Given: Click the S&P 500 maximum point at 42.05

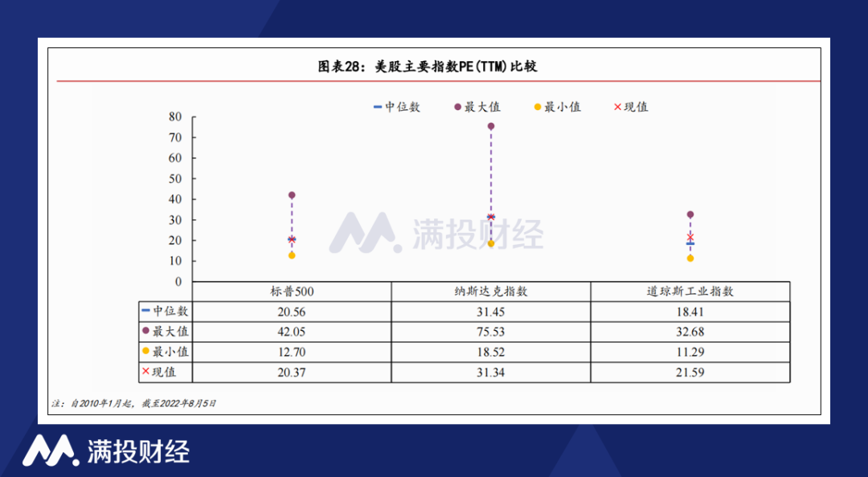Looking at the screenshot, I should (292, 195).
